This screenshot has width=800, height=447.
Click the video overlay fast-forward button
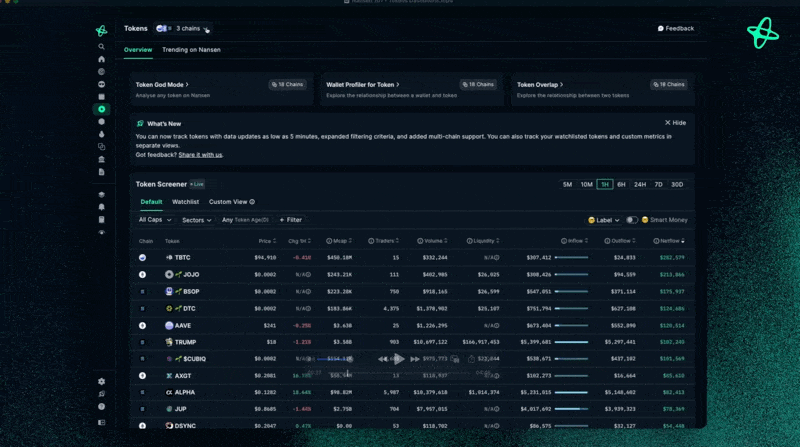coord(415,359)
